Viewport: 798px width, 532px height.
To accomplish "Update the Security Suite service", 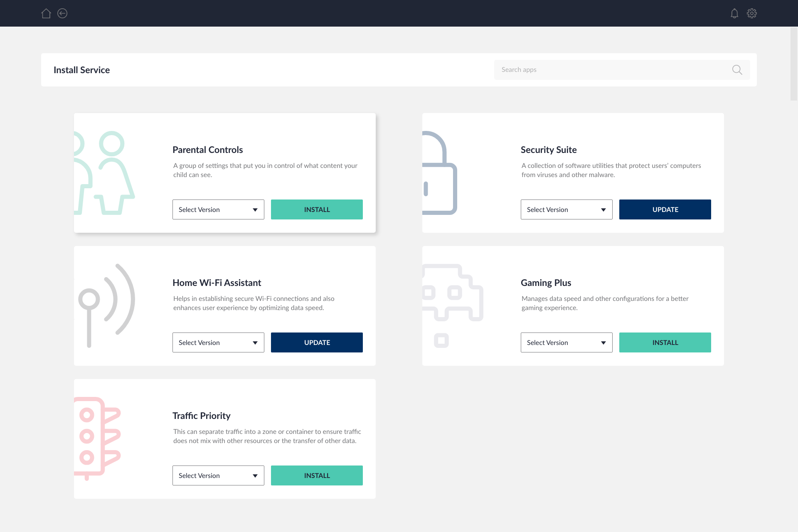I will (x=665, y=209).
